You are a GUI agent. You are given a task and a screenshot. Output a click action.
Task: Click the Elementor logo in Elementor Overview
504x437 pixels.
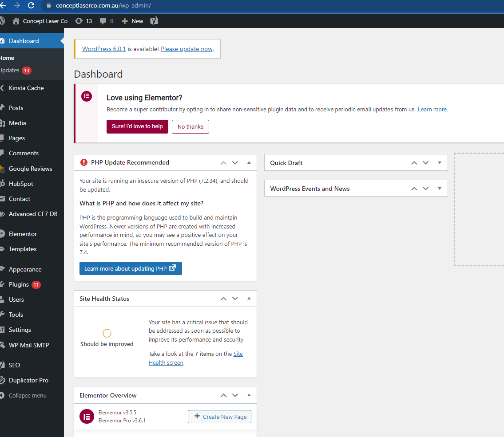pyautogui.click(x=87, y=417)
